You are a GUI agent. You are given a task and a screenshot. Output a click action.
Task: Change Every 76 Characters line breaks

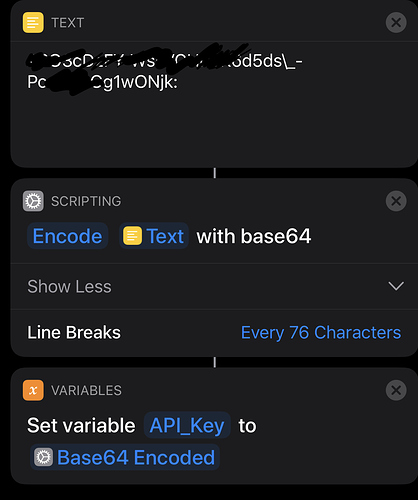tap(321, 332)
